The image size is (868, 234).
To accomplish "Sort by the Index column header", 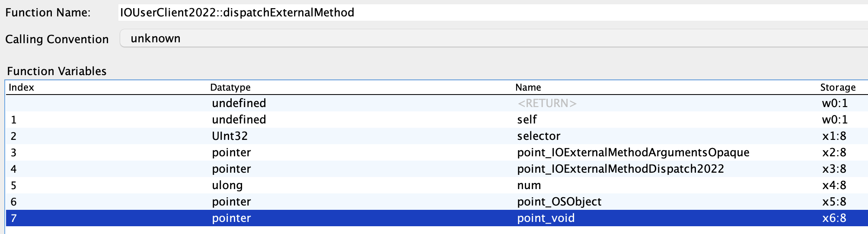I will 22,87.
